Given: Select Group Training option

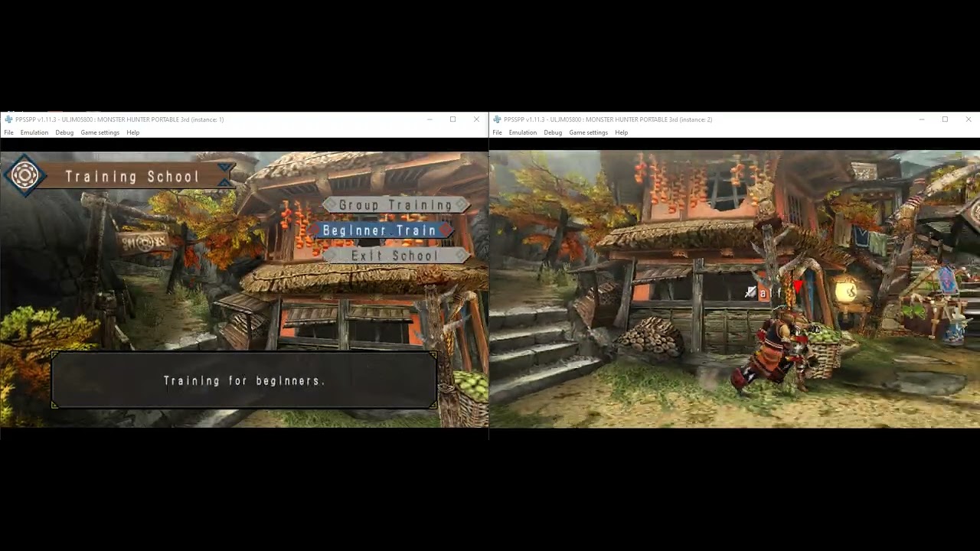Looking at the screenshot, I should point(395,205).
